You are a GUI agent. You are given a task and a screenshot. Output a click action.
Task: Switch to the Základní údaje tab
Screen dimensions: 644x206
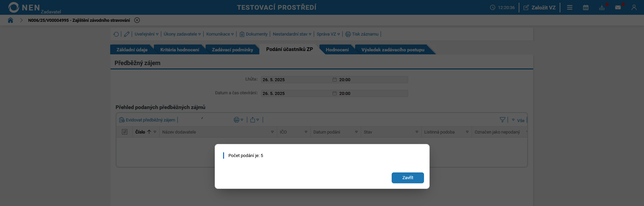132,50
